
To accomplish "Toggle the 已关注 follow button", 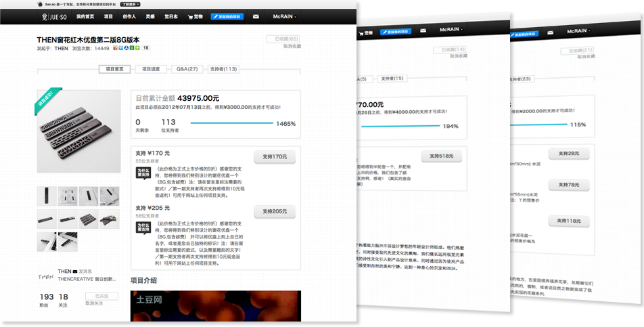I will (101, 296).
